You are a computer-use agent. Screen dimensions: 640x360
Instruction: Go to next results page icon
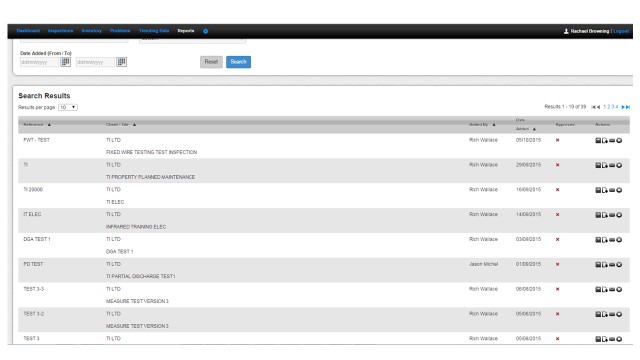(x=623, y=107)
